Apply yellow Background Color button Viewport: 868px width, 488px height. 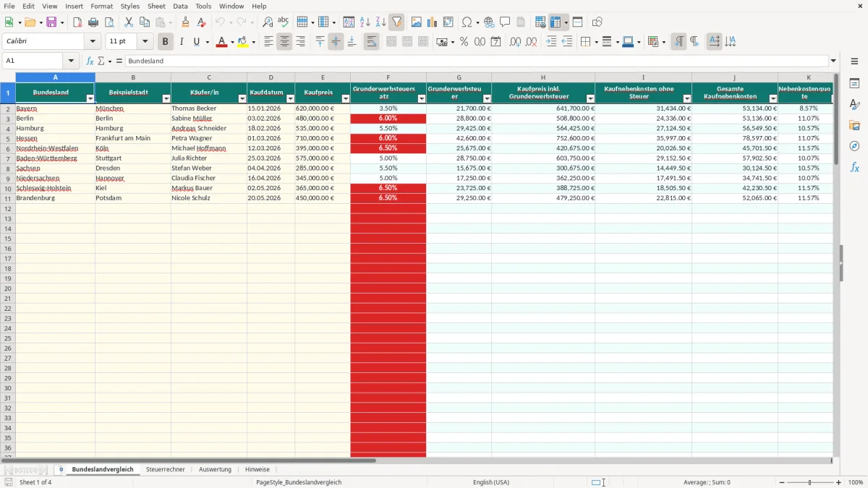pos(242,42)
